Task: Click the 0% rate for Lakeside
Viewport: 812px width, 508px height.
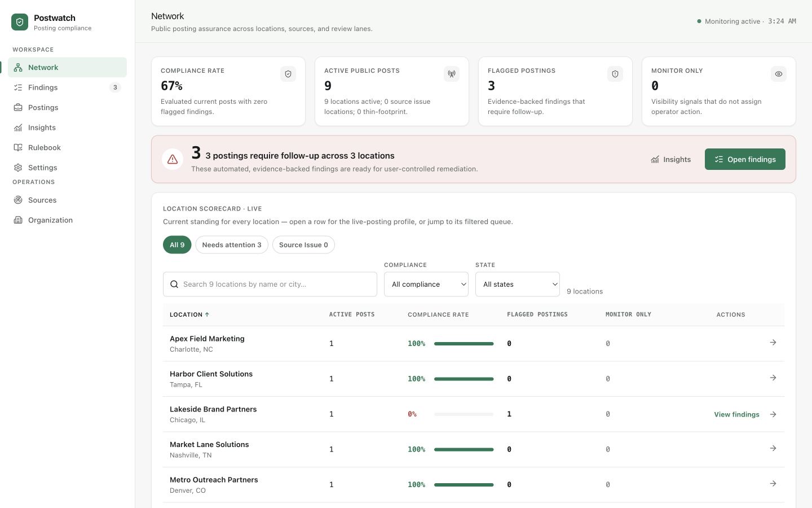Action: click(x=412, y=414)
